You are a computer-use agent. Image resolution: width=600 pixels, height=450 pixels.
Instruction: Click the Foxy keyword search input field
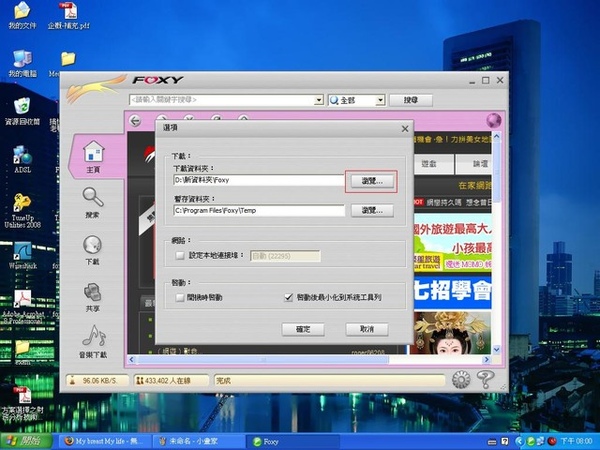[x=222, y=100]
